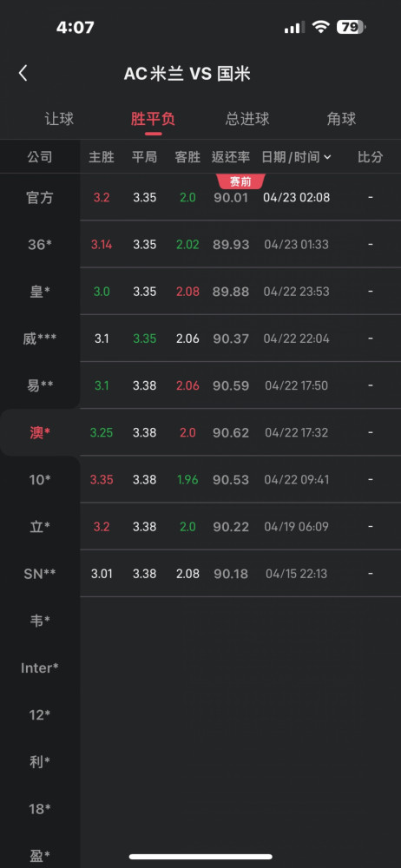The height and width of the screenshot is (868, 401).
Task: Tap the Wi-Fi status icon
Action: coord(320,27)
